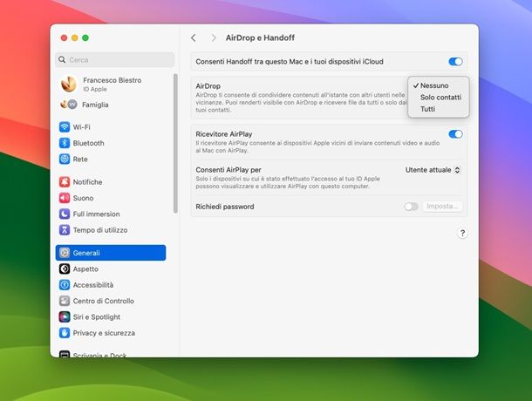
Task: Click the Richiedi password label
Action: (x=225, y=207)
